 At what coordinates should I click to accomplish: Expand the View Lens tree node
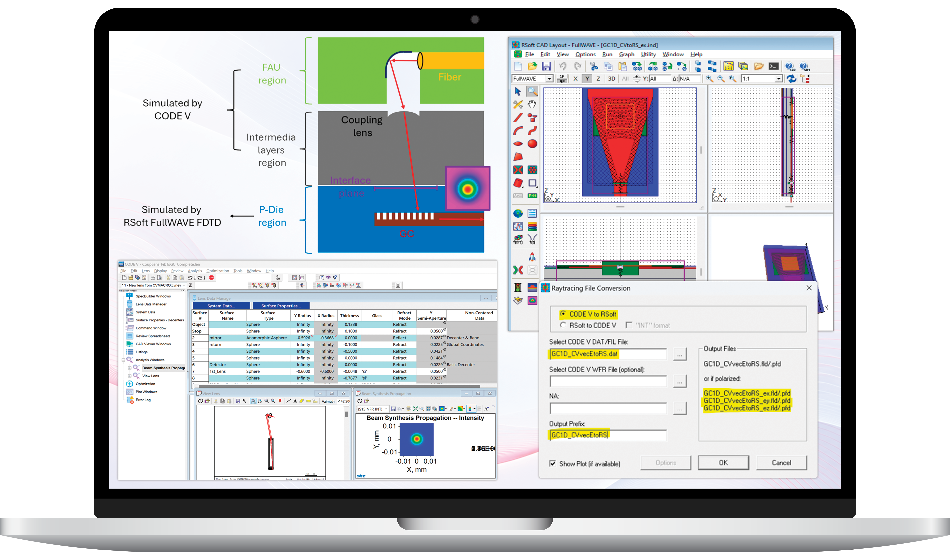coord(130,376)
